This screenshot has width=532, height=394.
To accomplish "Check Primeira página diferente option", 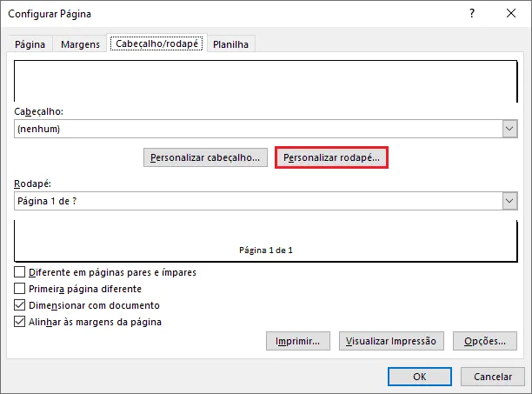I will pos(20,289).
